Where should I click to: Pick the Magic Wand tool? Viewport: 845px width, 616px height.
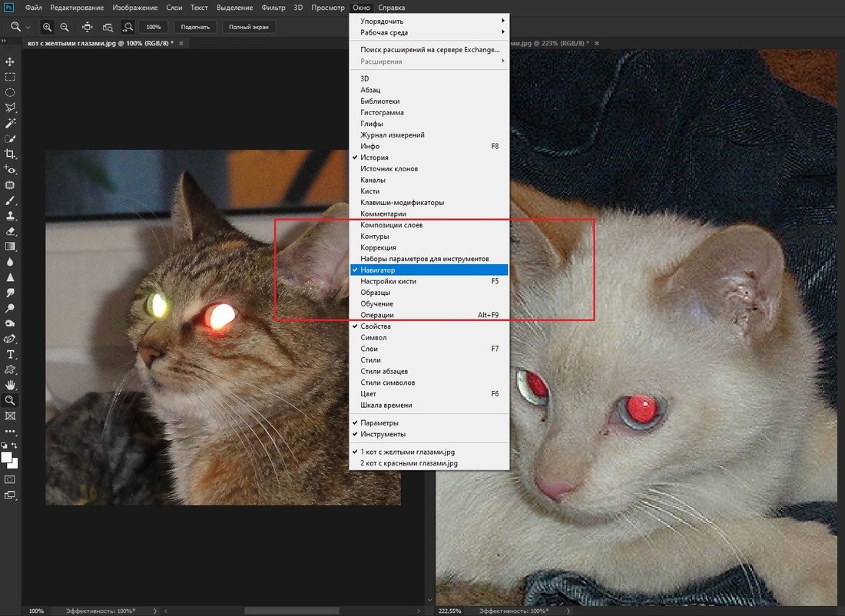pyautogui.click(x=10, y=123)
